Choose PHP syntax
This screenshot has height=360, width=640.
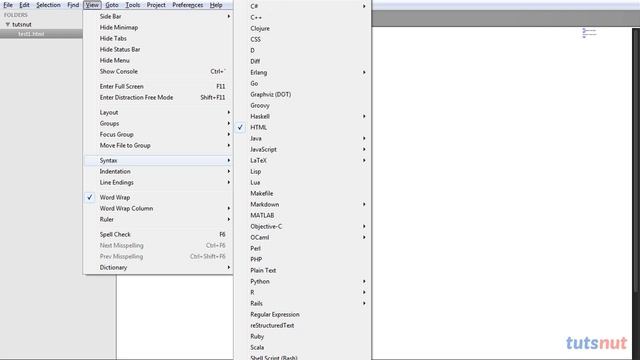point(302,260)
